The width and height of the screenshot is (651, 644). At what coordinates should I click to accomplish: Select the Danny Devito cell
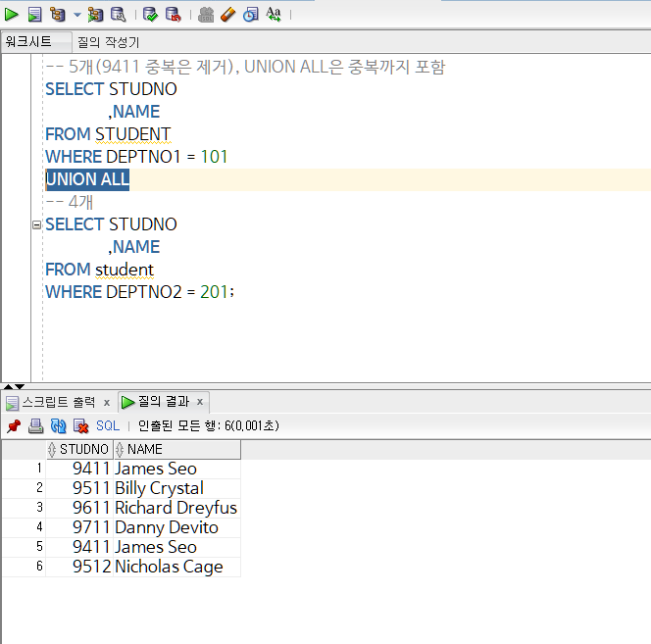coord(177,527)
